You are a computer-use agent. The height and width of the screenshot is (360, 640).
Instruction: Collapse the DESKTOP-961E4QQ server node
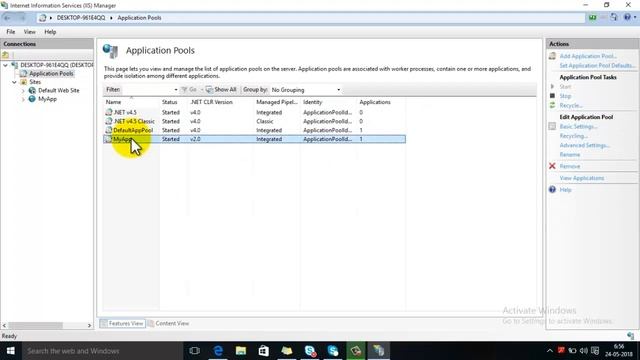pos(5,65)
